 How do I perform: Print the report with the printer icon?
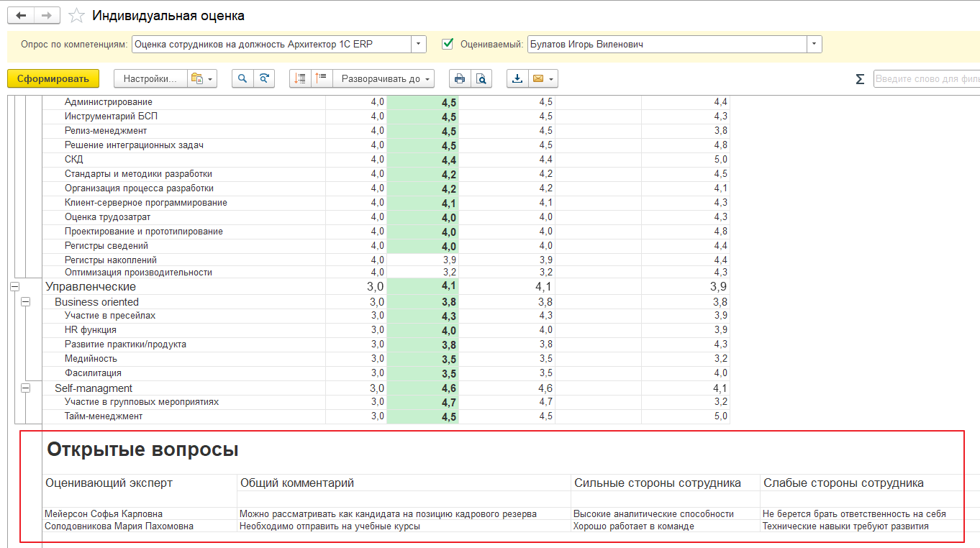[460, 79]
